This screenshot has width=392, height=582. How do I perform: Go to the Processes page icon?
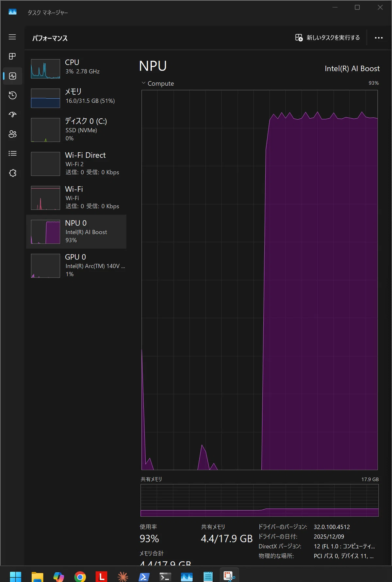pyautogui.click(x=12, y=56)
